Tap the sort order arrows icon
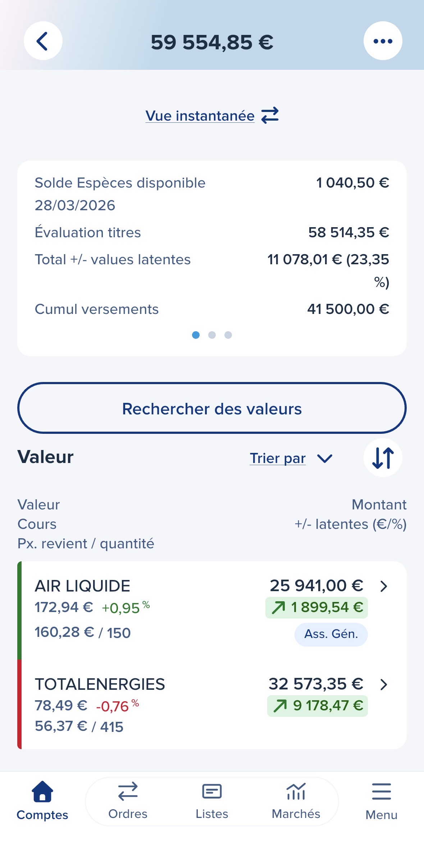The image size is (424, 868). point(383,458)
